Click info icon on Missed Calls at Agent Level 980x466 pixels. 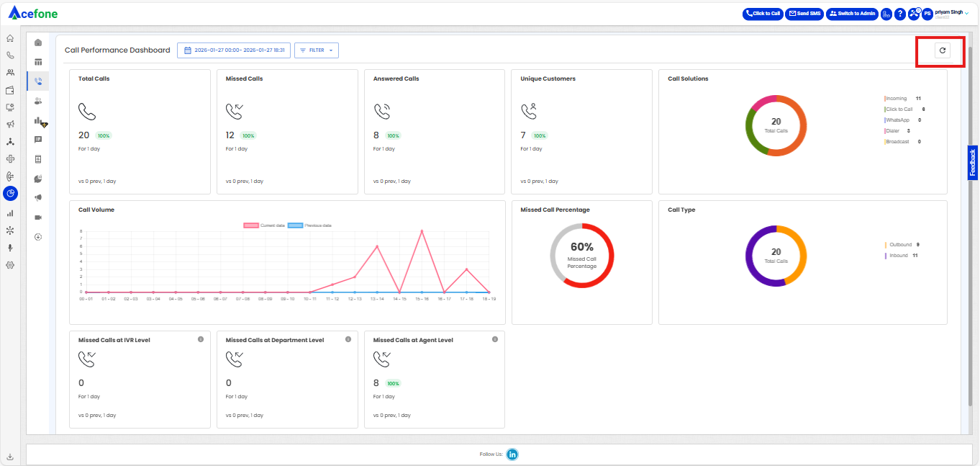(x=495, y=339)
